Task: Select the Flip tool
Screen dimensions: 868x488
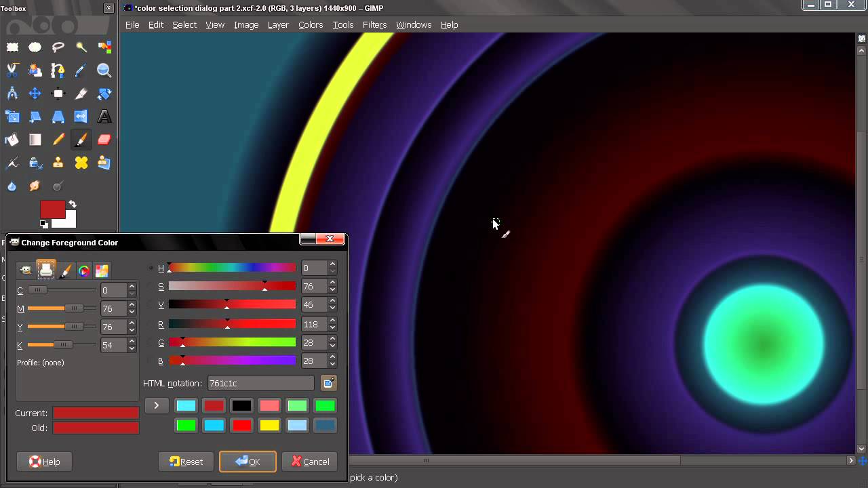Action: 81,117
